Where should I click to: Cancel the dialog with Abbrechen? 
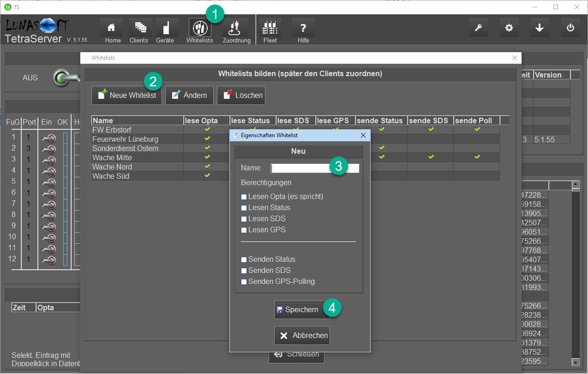[302, 335]
